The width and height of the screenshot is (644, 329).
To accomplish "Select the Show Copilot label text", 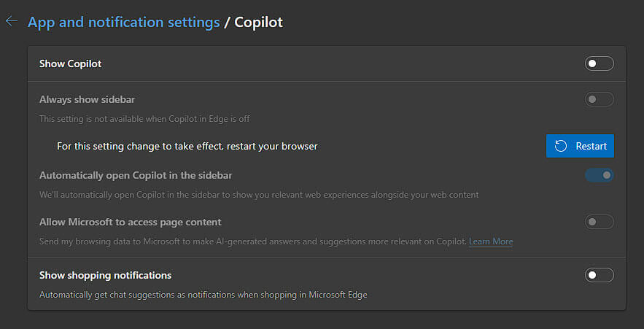I will [70, 64].
